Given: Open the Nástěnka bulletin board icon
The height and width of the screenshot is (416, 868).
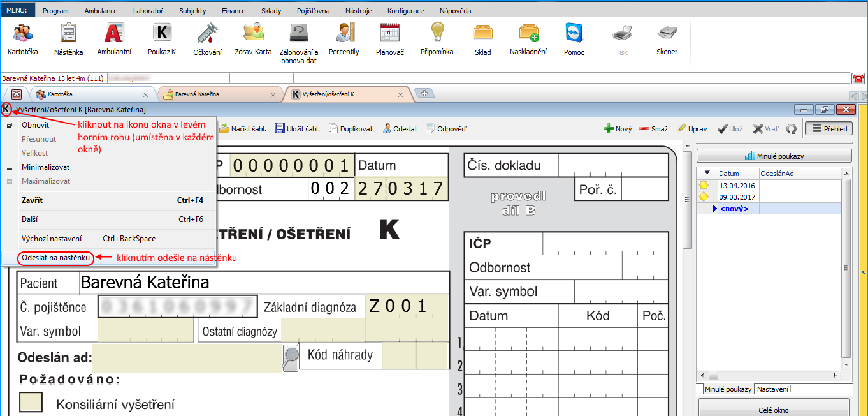Looking at the screenshot, I should (x=68, y=38).
